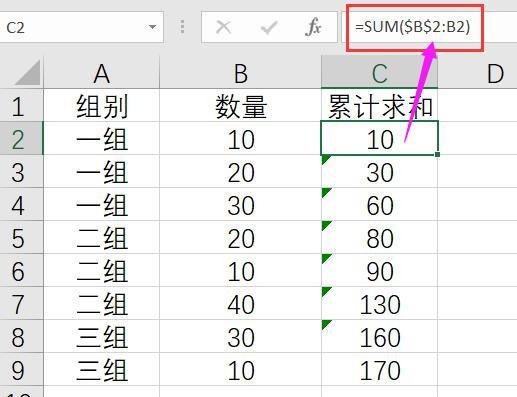
Task: Click the formula bar with =SUM($B$2:B2)
Action: pyautogui.click(x=430, y=27)
